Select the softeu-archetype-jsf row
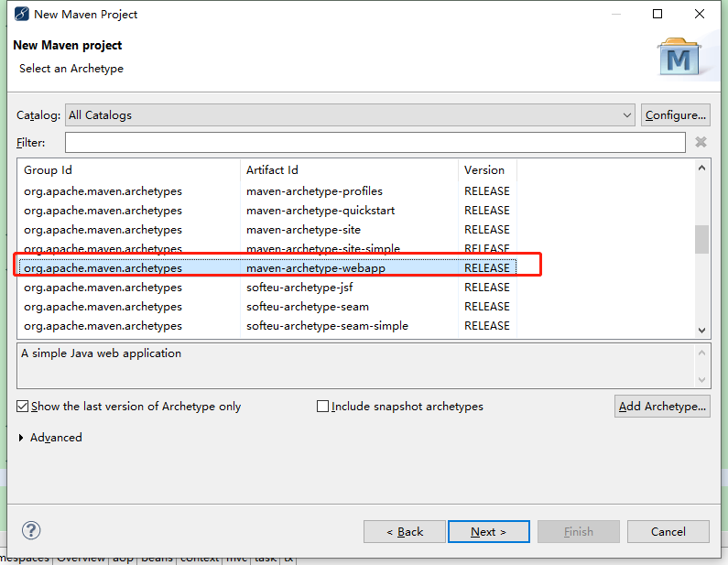The image size is (728, 565). (x=267, y=288)
